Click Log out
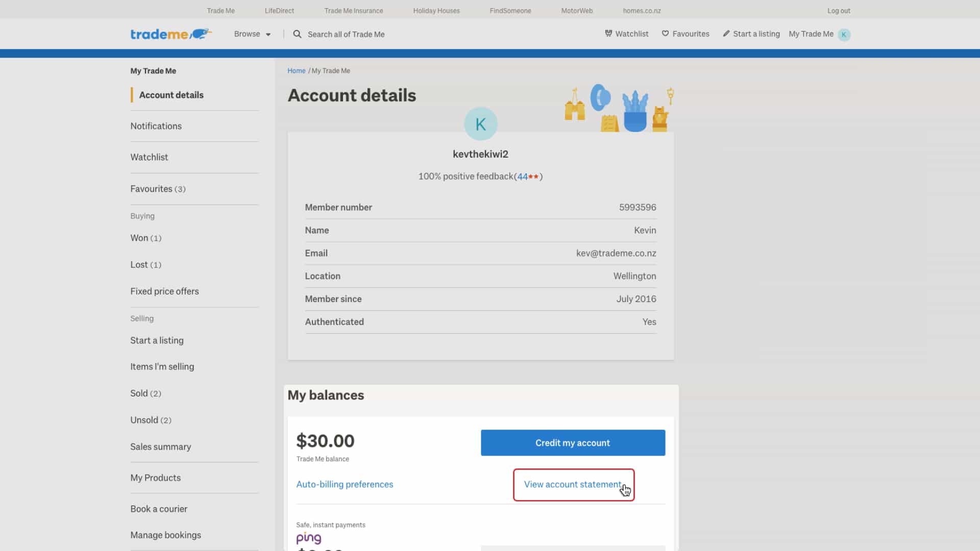 (839, 11)
